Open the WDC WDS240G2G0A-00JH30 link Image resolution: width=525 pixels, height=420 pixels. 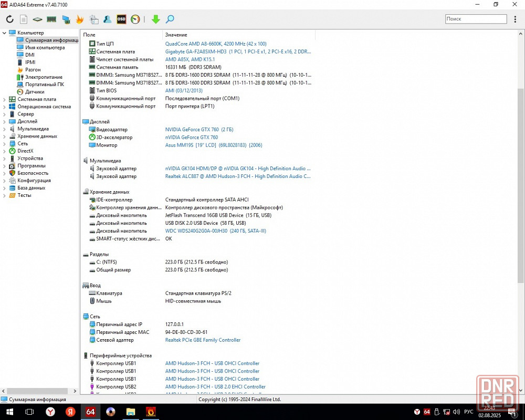pos(216,231)
